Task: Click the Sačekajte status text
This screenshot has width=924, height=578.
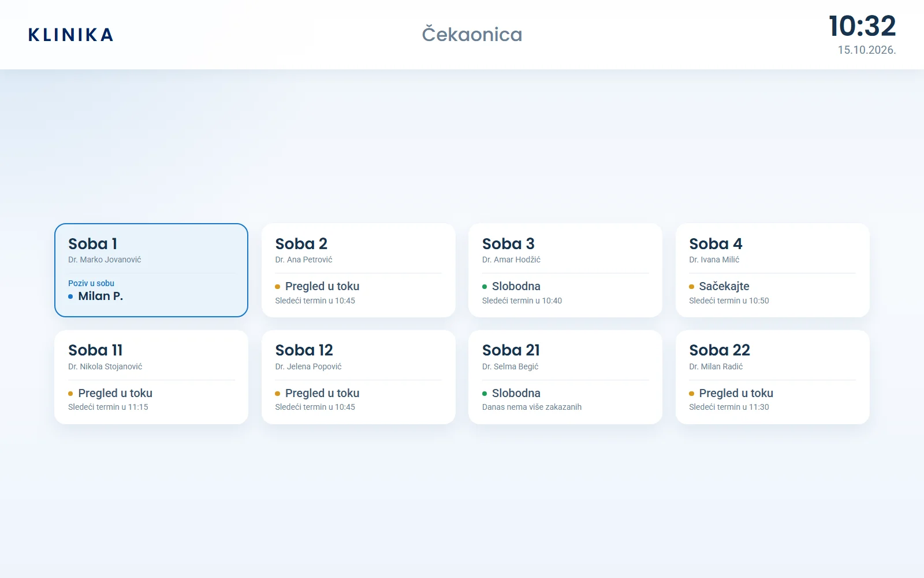Action: (x=724, y=286)
